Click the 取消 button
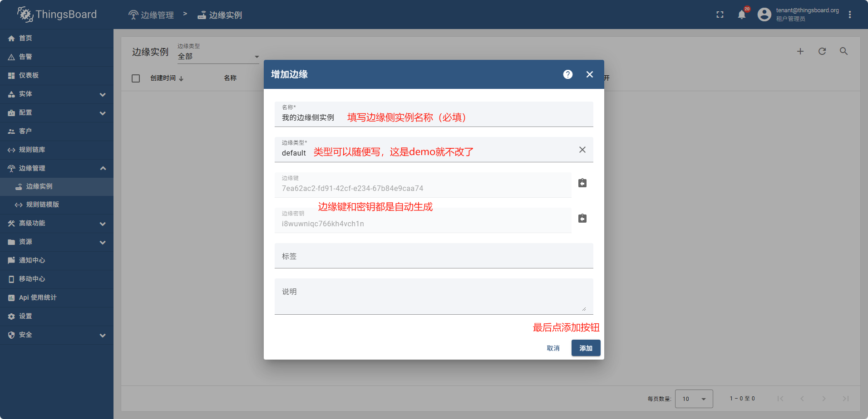This screenshot has width=868, height=419. pyautogui.click(x=553, y=348)
